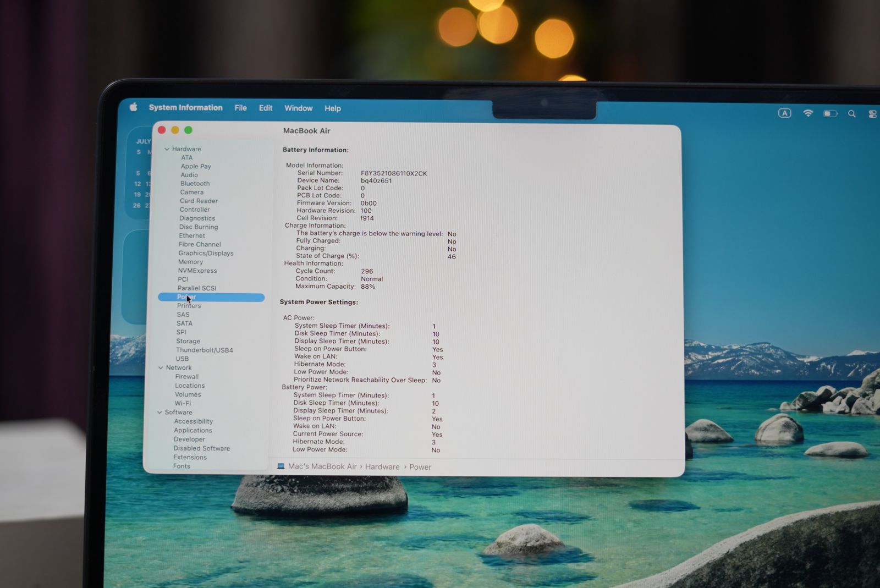The image size is (880, 588).
Task: Select Camera in the sidebar
Action: (191, 192)
